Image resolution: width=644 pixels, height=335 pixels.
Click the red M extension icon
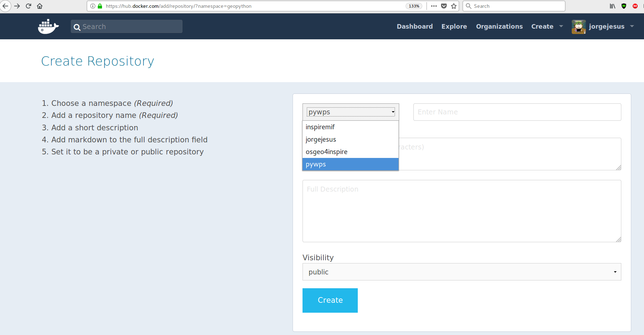[x=635, y=6]
